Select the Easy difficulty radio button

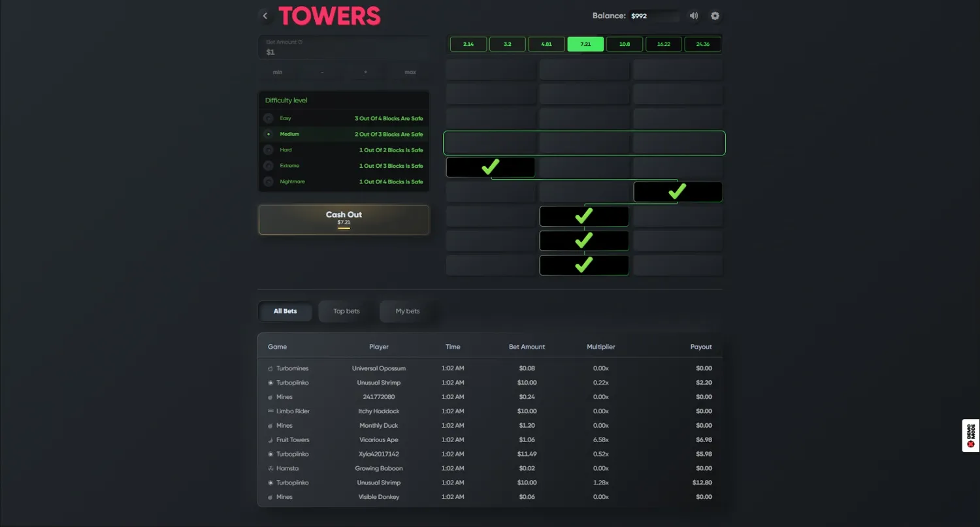pyautogui.click(x=269, y=118)
